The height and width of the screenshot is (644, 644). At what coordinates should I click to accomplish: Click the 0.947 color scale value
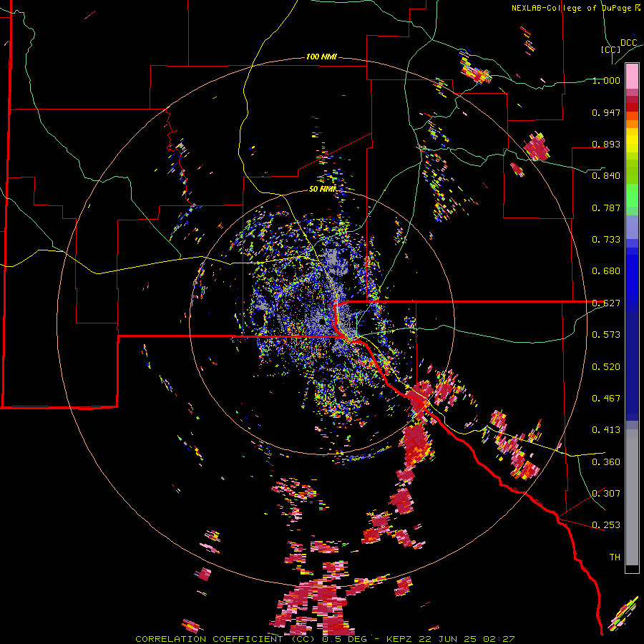click(x=606, y=112)
